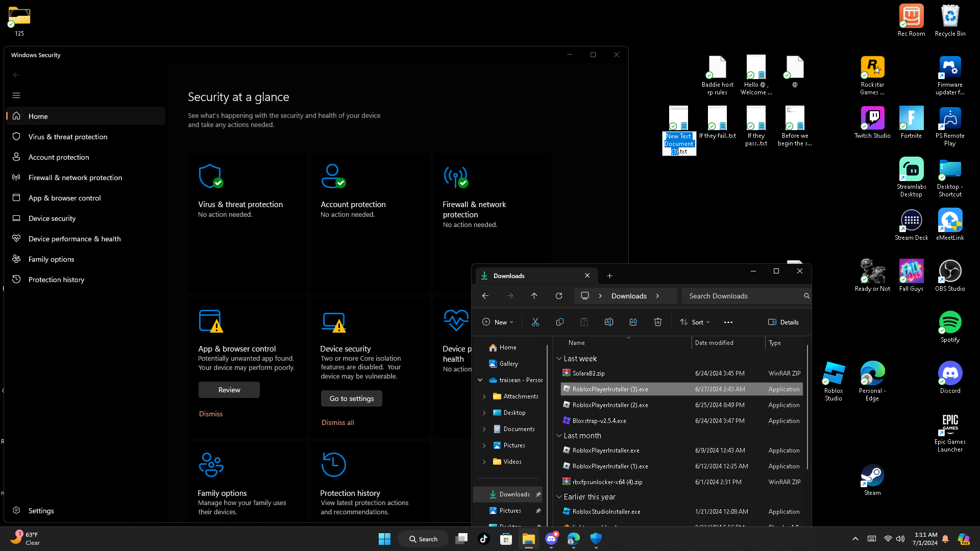Click the Explorer file list vertical scrollbar
The image size is (980, 551).
pos(807,407)
